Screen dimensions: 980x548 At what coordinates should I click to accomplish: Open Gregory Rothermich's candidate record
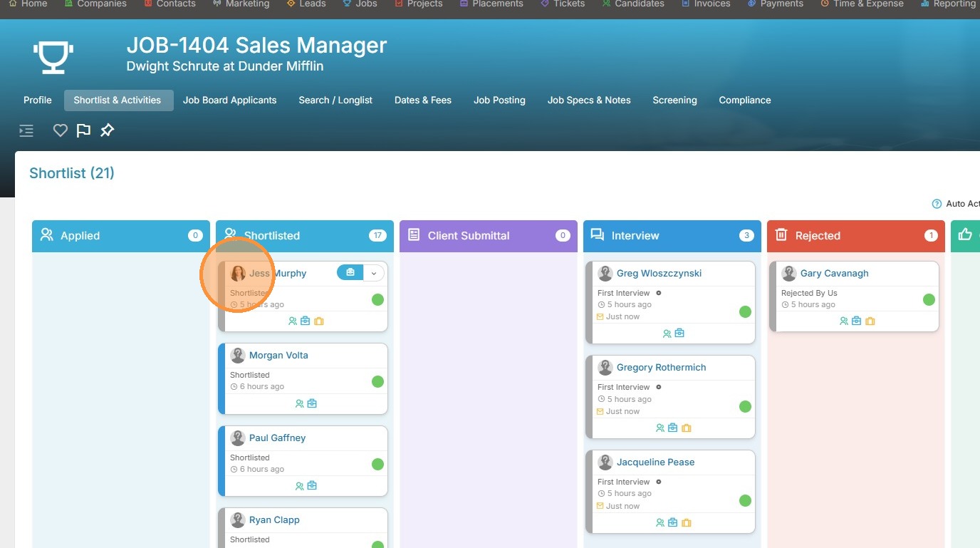661,367
